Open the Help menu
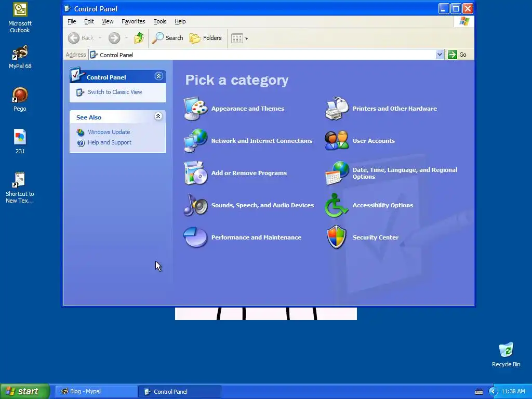 (180, 21)
